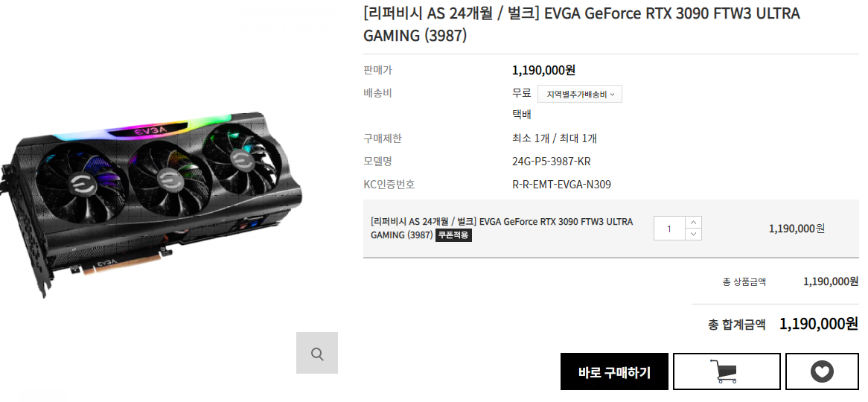Click the 바로 구매하기 button

(x=614, y=371)
